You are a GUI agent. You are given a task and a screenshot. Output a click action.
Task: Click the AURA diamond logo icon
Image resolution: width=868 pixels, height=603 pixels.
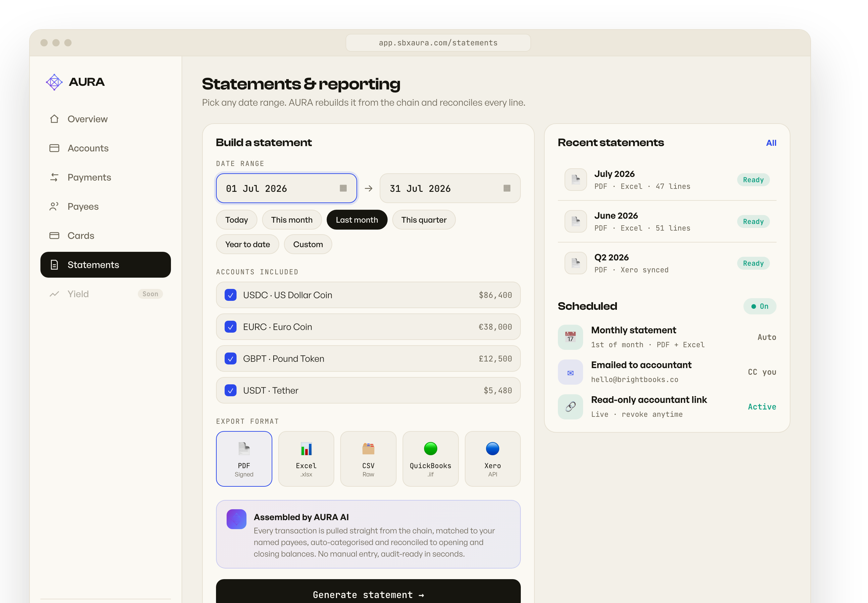[x=54, y=82]
